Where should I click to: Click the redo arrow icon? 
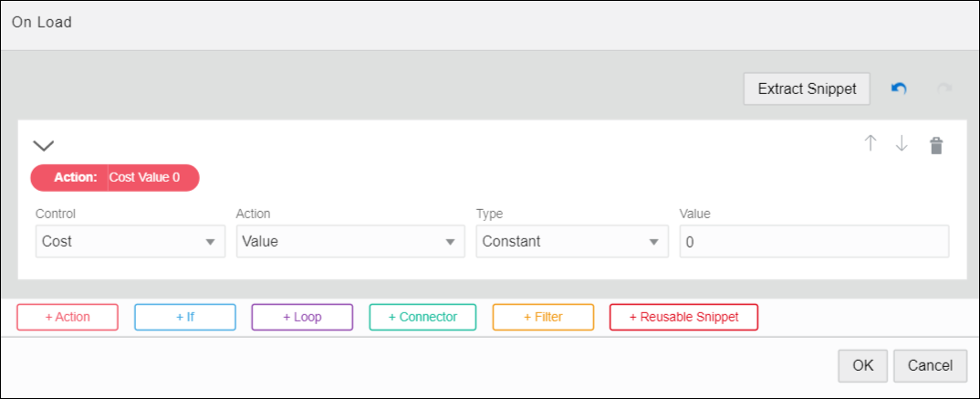944,89
